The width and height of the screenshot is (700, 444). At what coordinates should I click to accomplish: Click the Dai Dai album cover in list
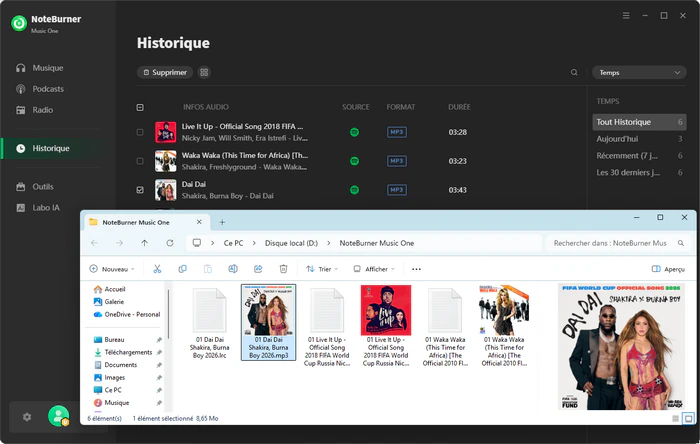click(x=165, y=190)
